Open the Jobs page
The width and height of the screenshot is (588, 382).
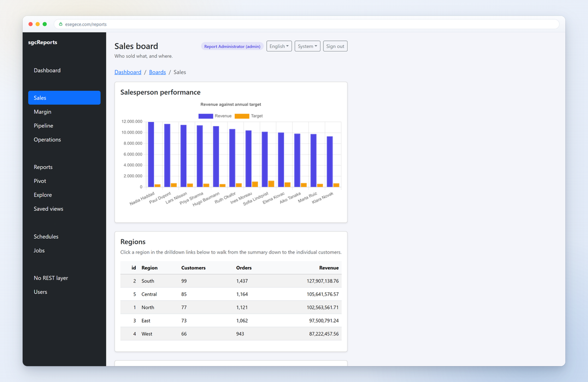[39, 251]
